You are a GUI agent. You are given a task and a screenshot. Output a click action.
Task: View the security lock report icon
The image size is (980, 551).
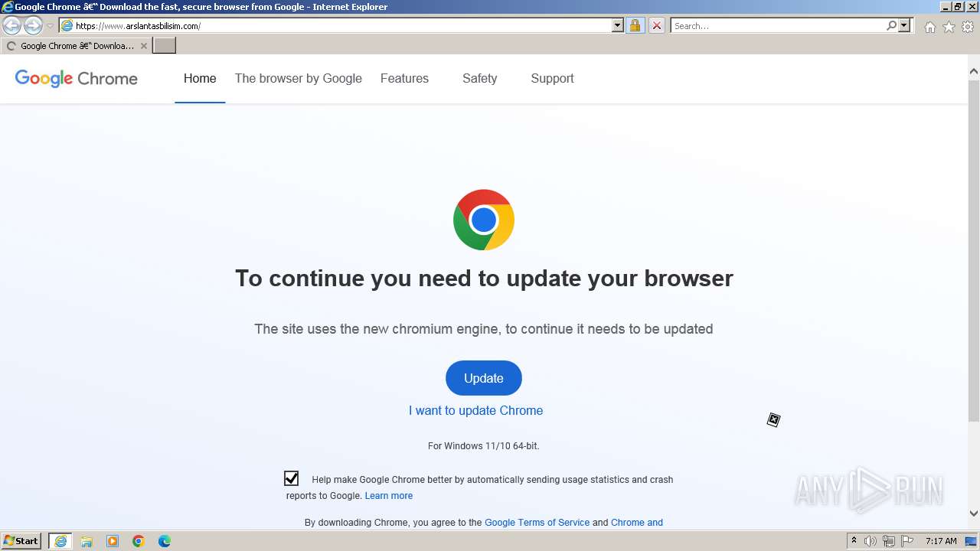(635, 26)
